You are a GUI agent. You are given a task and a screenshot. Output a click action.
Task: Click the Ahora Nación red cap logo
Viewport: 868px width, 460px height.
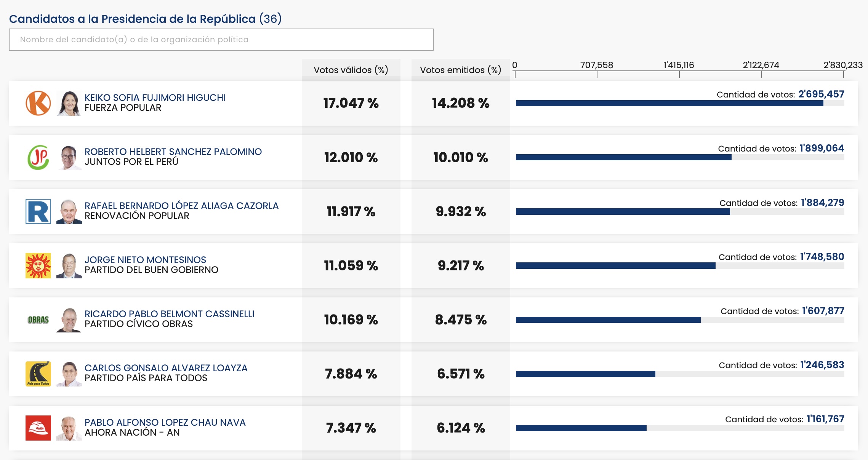(38, 428)
